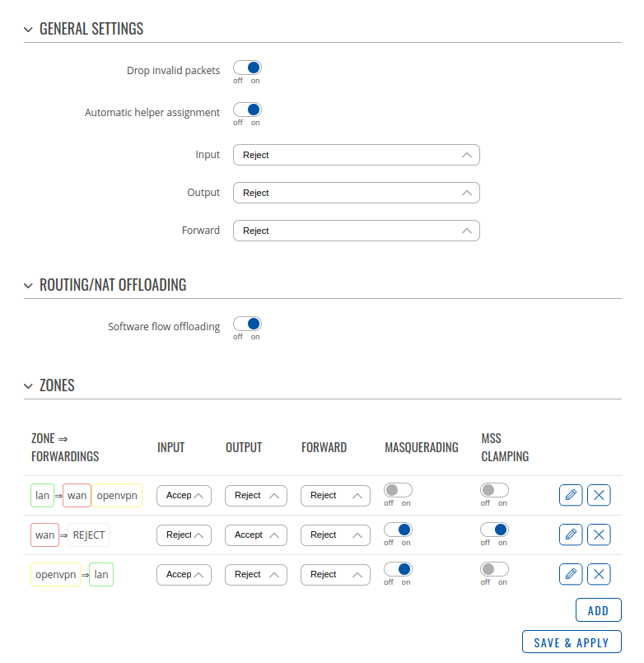The image size is (644, 663).
Task: Enable masquerading for the lan zone
Action: coord(398,490)
